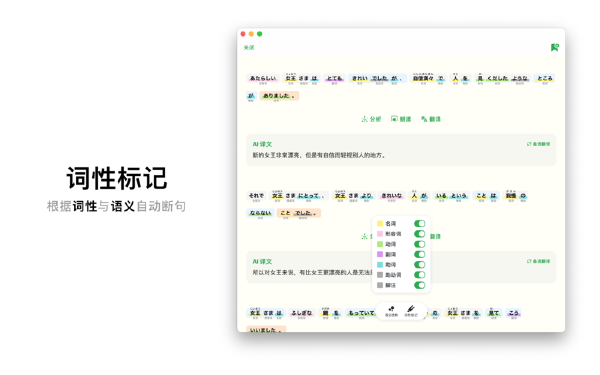Click 重新翻译 in the first AI 译文 card
600x375 pixels.
point(538,144)
